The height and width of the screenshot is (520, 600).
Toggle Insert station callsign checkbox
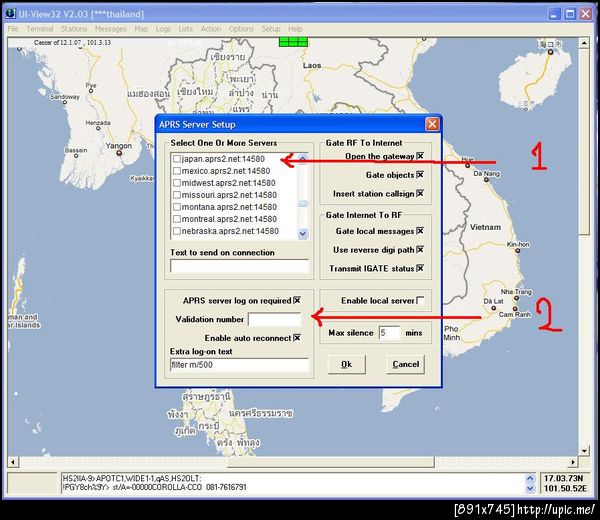[420, 193]
